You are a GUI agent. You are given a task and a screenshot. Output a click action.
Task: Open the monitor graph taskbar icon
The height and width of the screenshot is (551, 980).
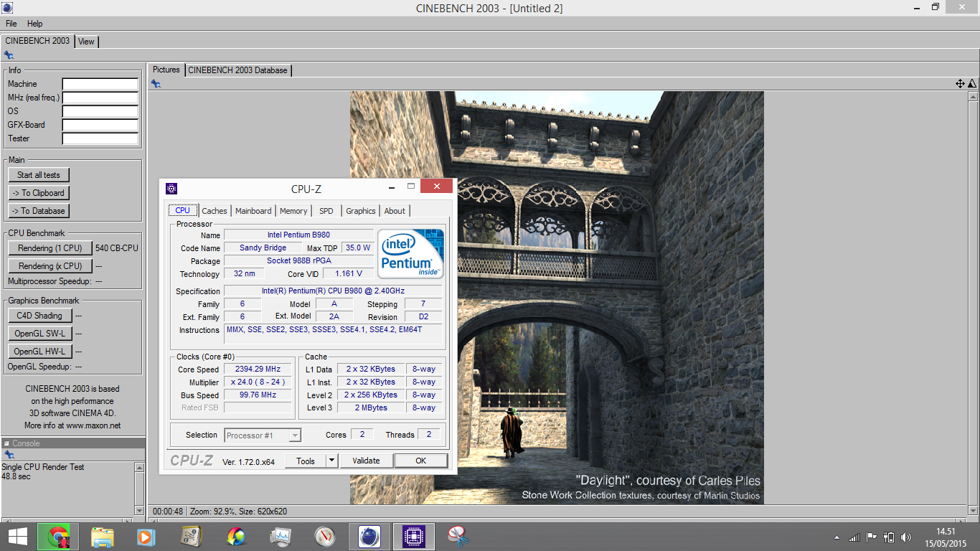(280, 536)
